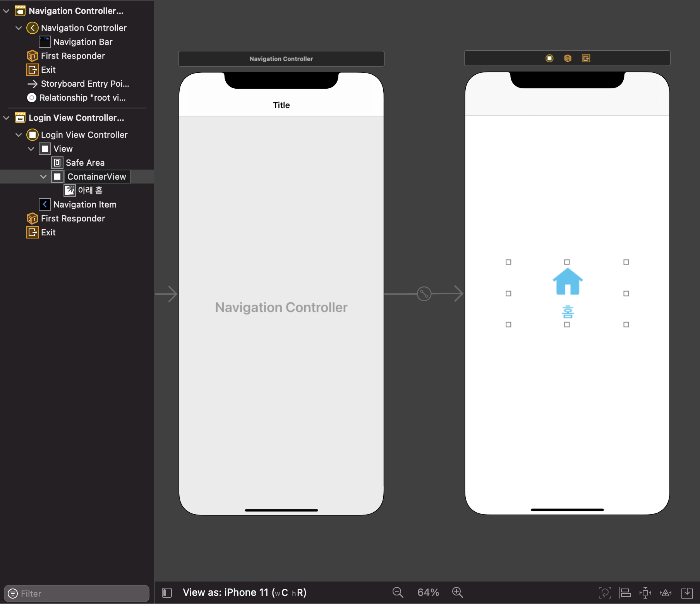This screenshot has width=700, height=604.
Task: Click the root view controller segue circle
Action: 424,294
